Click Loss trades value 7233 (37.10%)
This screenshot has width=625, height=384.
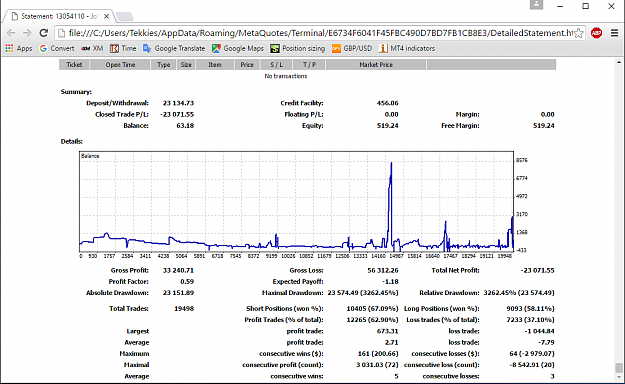pyautogui.click(x=530, y=320)
